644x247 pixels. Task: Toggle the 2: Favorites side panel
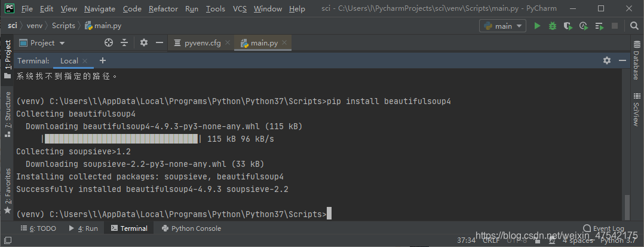[x=7, y=191]
